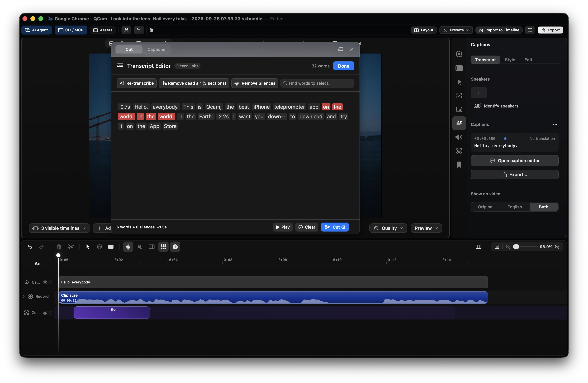Click the Cut button with scissors
Screen dimensions: 588x383
335,227
